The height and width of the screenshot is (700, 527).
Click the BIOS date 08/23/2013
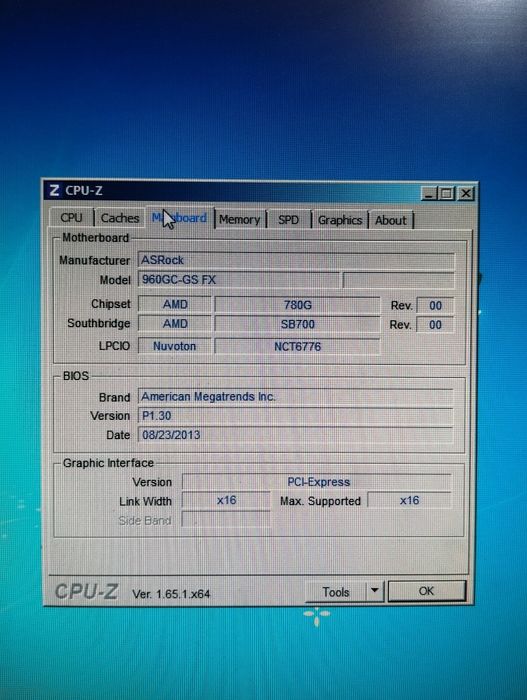[295, 435]
